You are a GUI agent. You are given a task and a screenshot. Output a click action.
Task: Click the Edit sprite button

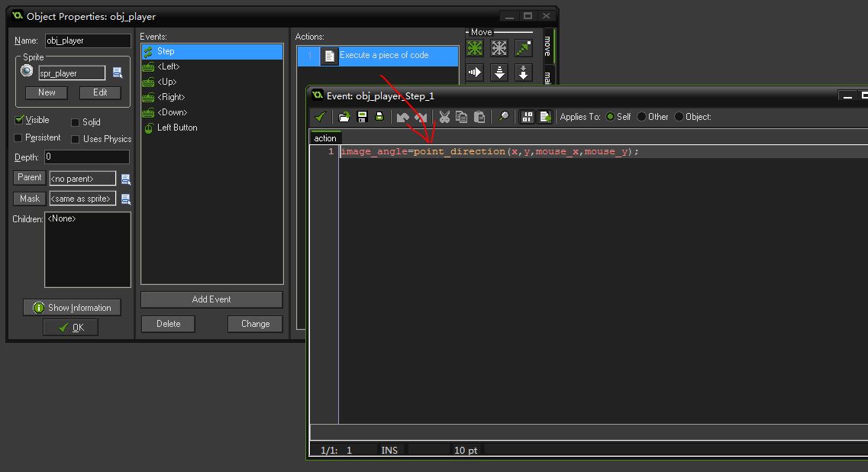pyautogui.click(x=100, y=92)
